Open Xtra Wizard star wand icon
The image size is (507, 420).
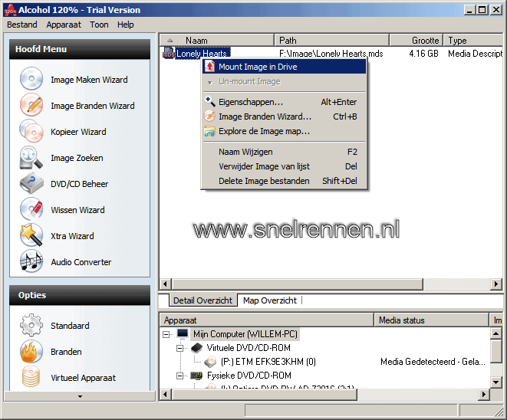point(31,235)
